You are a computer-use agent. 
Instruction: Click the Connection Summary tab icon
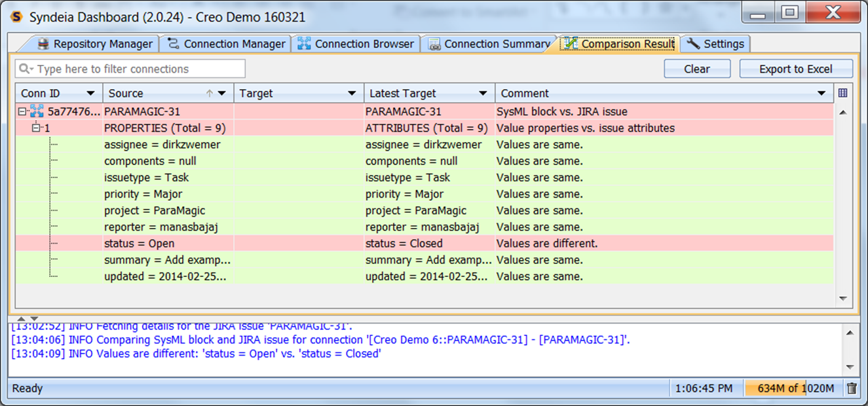(x=434, y=45)
